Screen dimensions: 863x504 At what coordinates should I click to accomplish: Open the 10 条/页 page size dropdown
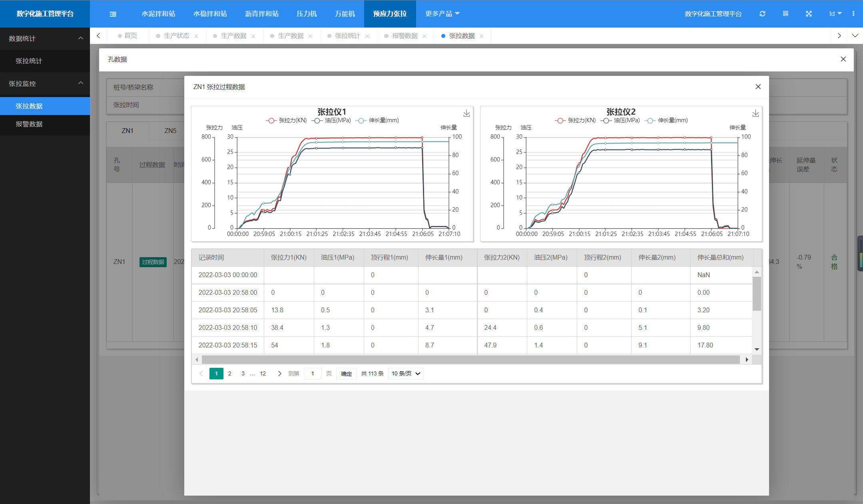click(x=406, y=373)
